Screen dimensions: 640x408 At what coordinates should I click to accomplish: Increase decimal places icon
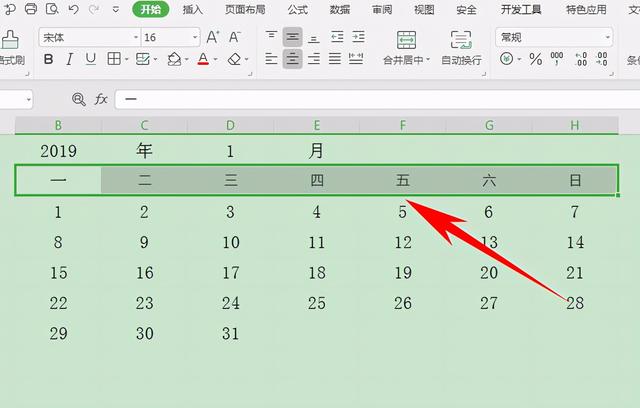tap(581, 59)
